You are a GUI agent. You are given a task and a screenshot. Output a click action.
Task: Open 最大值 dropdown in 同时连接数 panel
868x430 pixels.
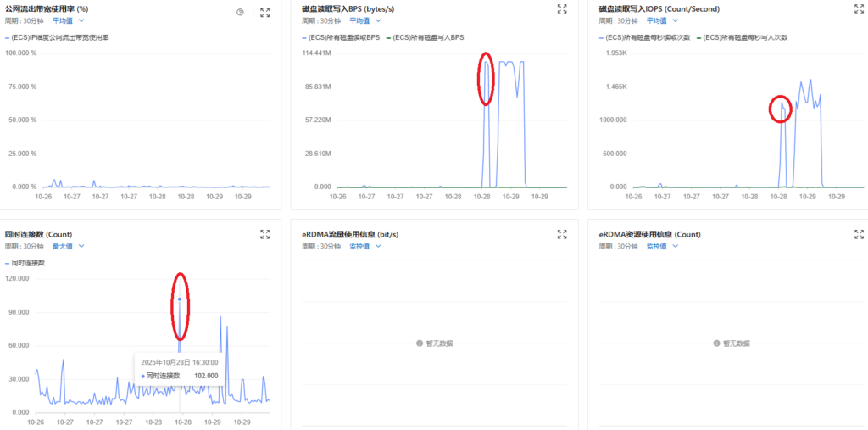click(68, 246)
